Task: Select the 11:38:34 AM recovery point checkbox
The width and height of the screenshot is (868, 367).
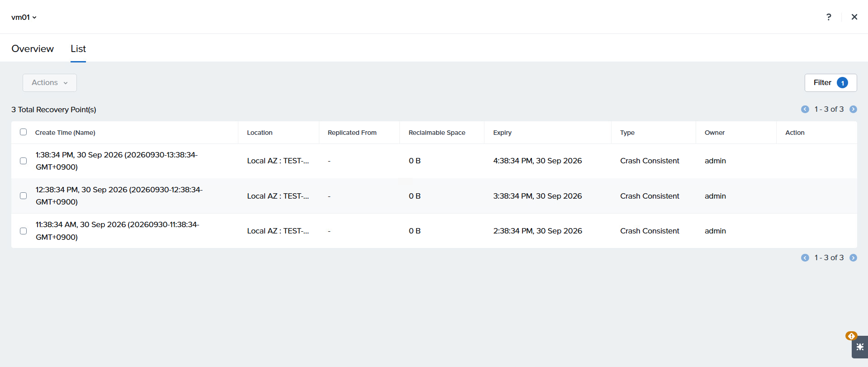Action: (x=24, y=231)
